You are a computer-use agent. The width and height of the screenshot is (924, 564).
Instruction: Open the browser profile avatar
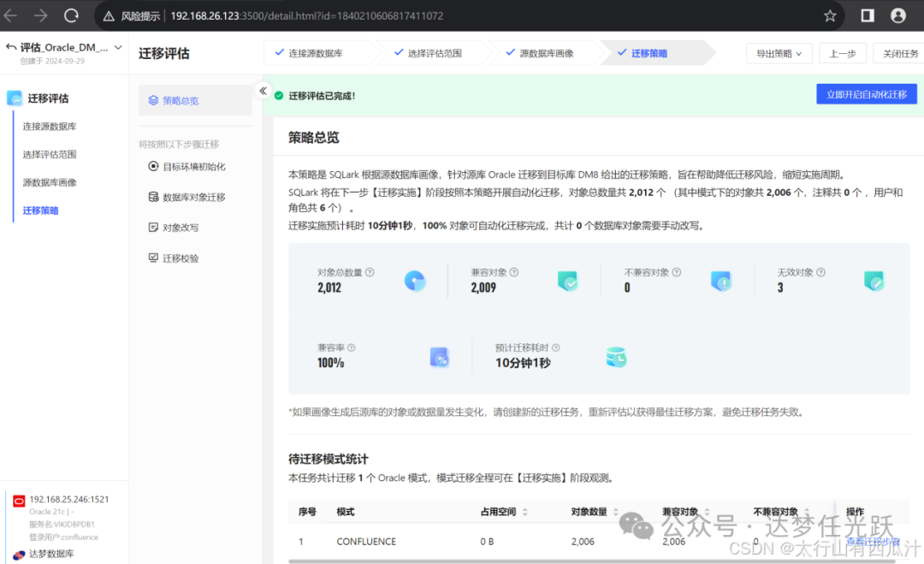pos(898,15)
